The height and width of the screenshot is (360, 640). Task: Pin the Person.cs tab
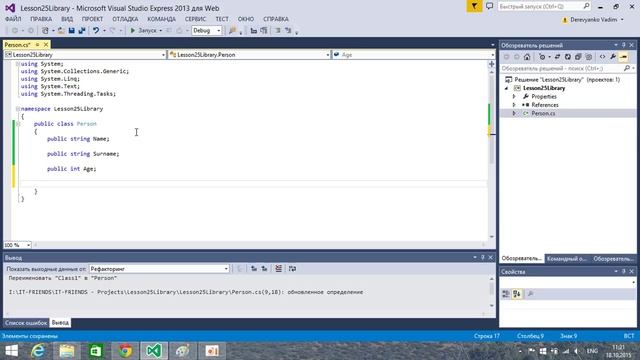pyautogui.click(x=37, y=45)
